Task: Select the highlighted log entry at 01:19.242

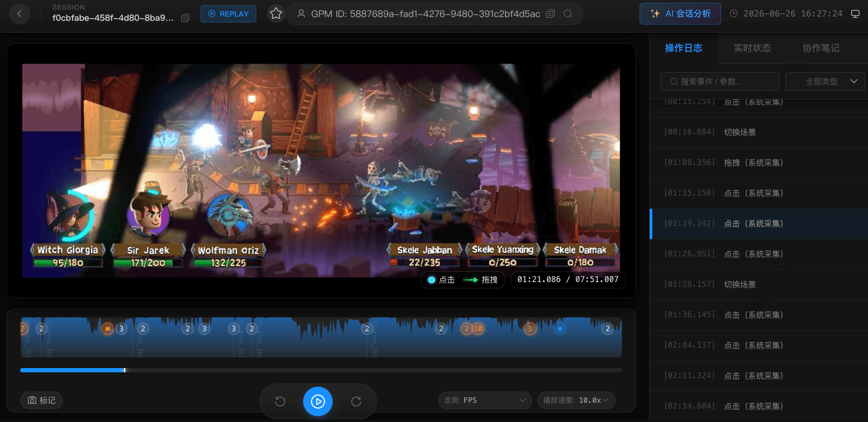Action: tap(759, 224)
